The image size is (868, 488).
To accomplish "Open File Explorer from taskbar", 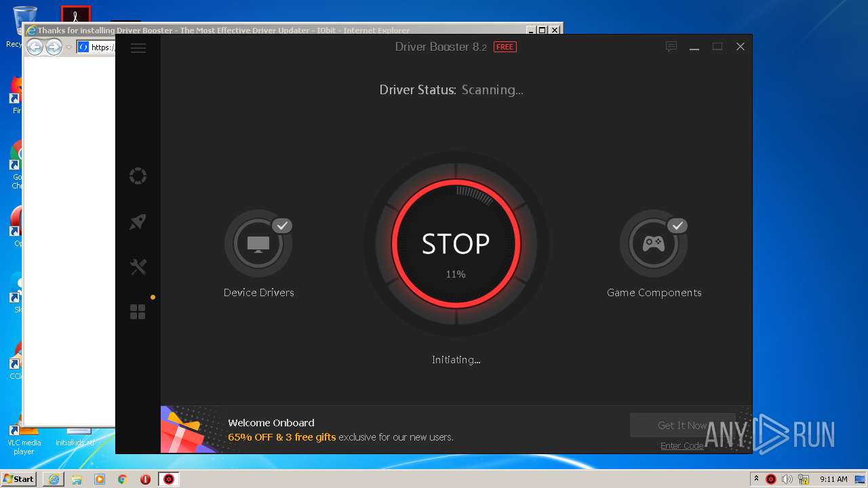I will 77,479.
